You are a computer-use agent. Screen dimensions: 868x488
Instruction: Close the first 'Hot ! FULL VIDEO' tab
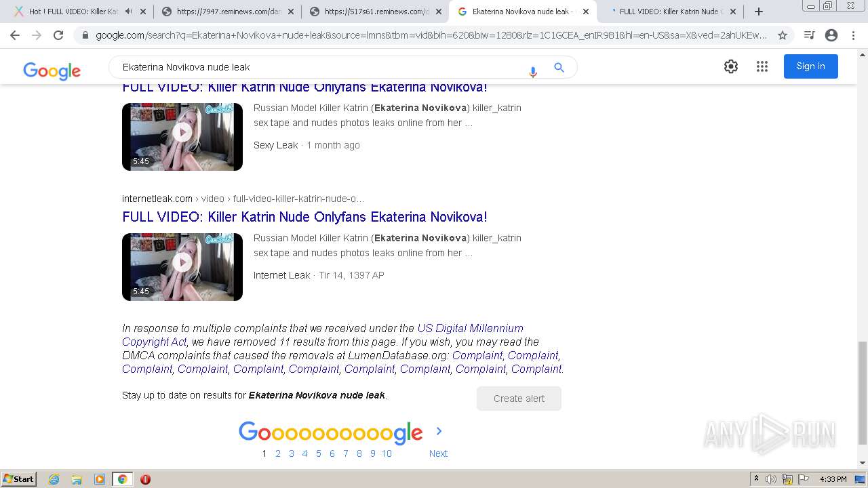pyautogui.click(x=143, y=12)
